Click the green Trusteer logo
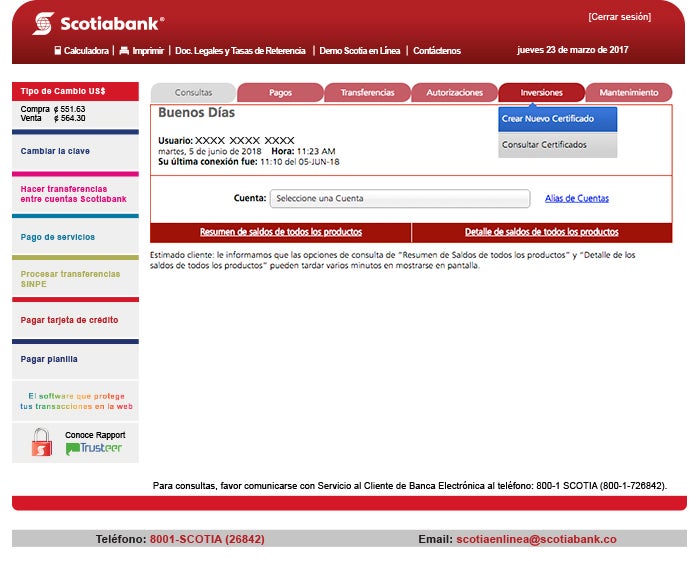Viewport: 700px width, 561px height. click(94, 449)
